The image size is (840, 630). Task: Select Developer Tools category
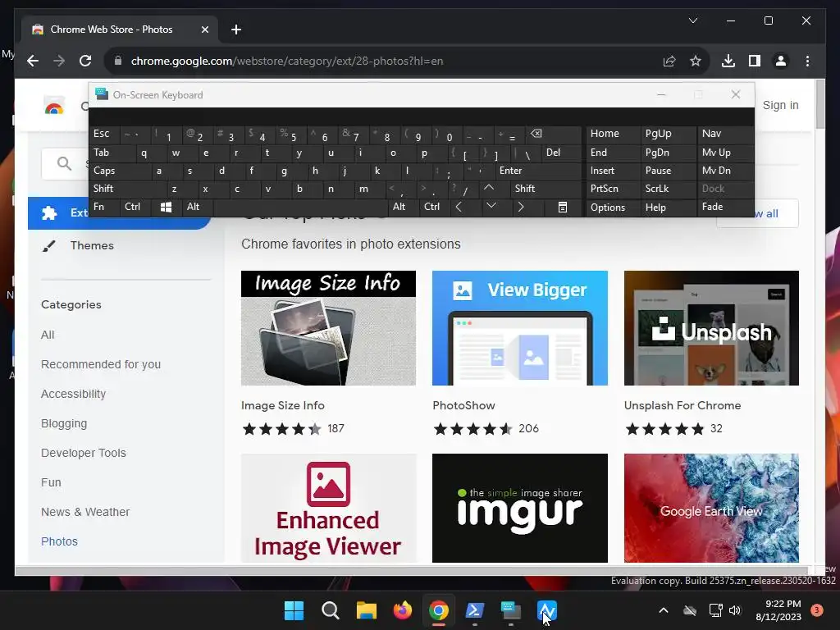pyautogui.click(x=84, y=453)
